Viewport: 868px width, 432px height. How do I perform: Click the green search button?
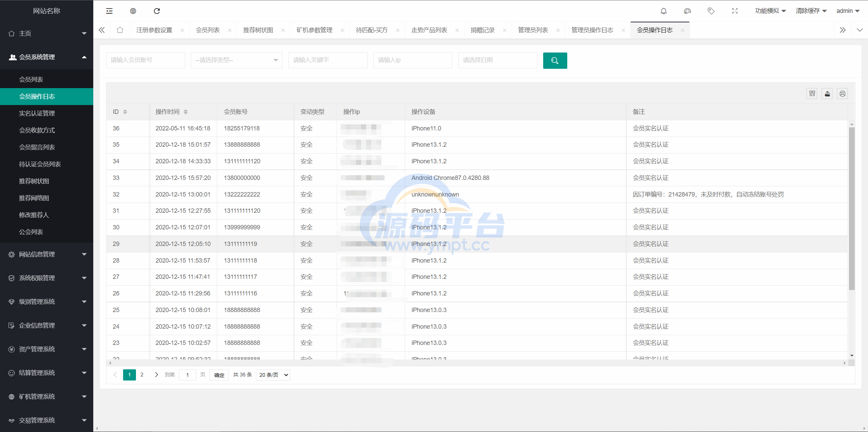555,60
